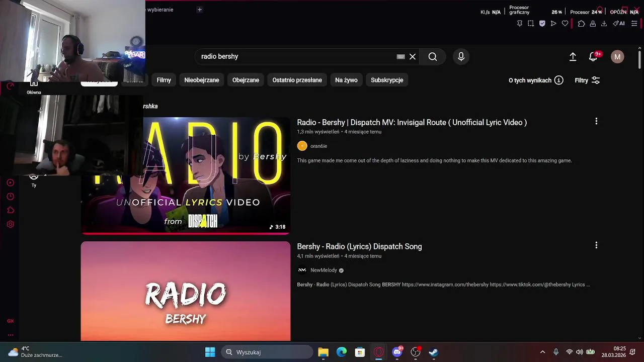The height and width of the screenshot is (362, 644).
Task: Open the upload video arrow icon
Action: tap(573, 57)
